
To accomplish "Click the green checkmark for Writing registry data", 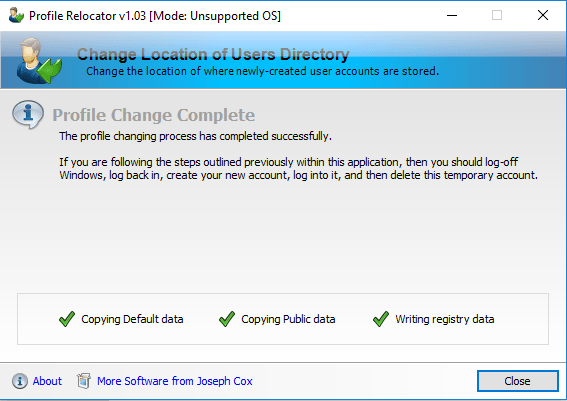I will click(x=381, y=319).
